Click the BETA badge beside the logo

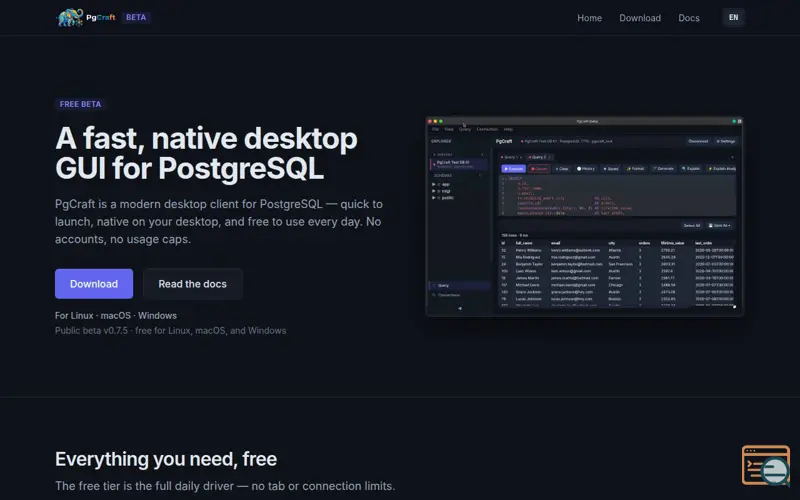point(136,17)
